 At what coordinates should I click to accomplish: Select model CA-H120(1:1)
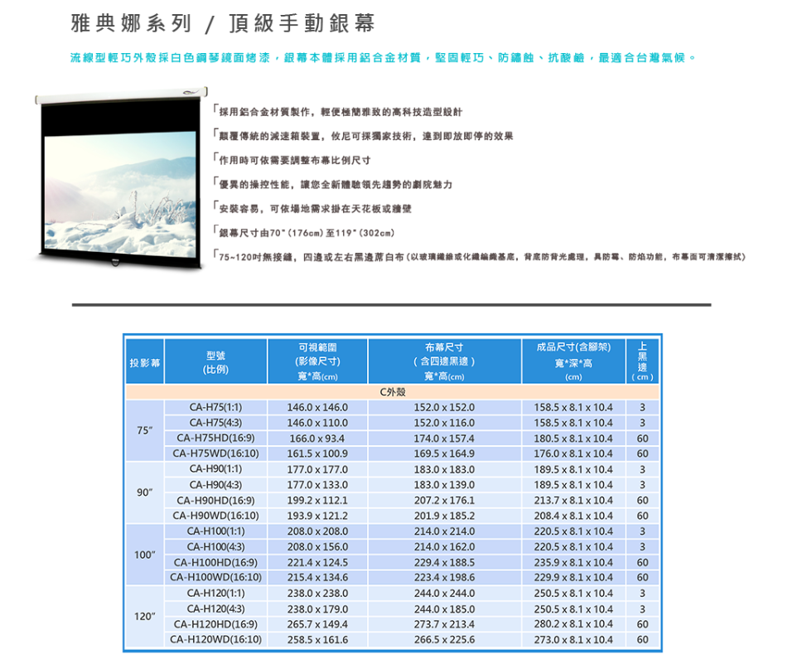coord(215,594)
